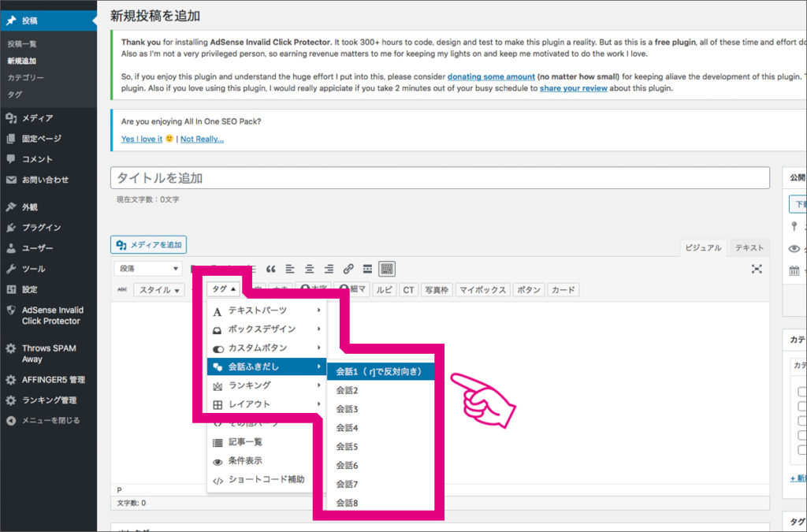The height and width of the screenshot is (532, 807).
Task: Select the insert link icon
Action: pos(348,268)
